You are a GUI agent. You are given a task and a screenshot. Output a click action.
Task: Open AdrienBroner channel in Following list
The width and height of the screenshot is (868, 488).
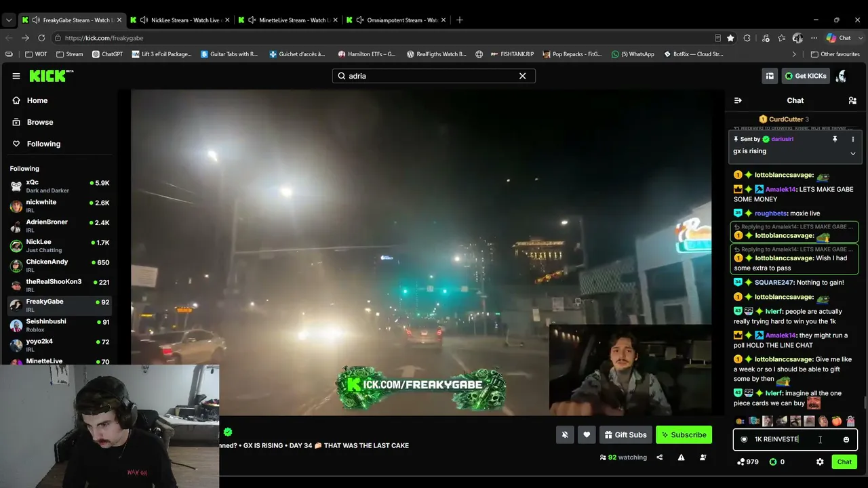click(x=59, y=226)
